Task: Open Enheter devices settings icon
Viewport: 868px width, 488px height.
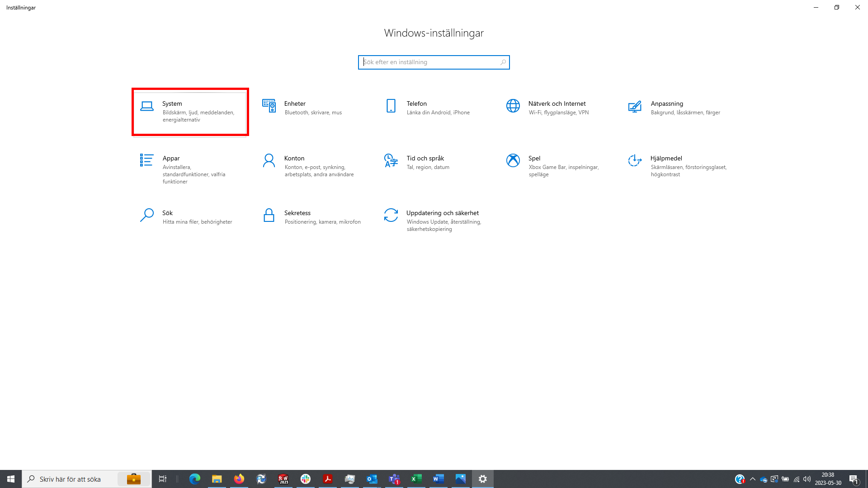Action: [269, 106]
